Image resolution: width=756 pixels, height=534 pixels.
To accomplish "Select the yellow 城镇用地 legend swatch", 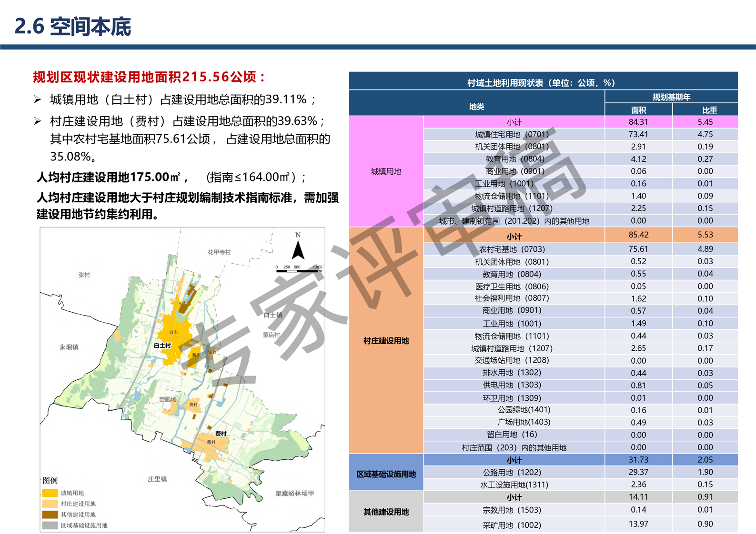I will 50,493.
